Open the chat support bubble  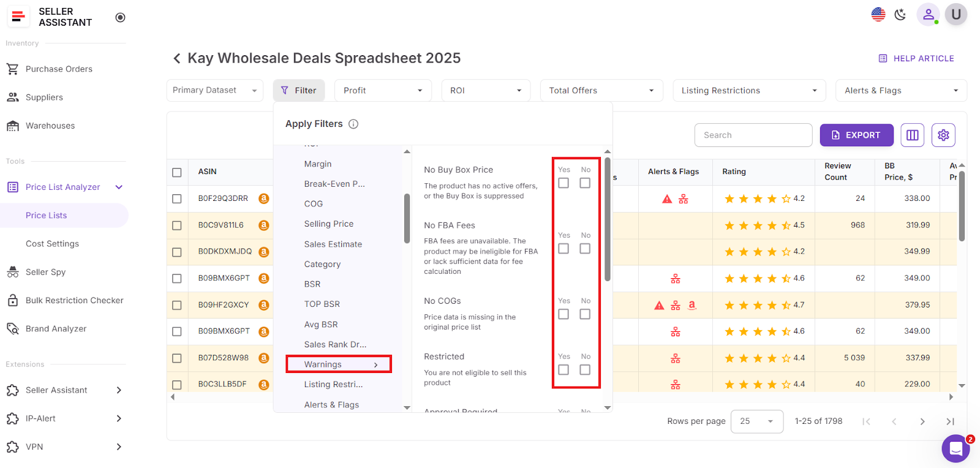956,448
